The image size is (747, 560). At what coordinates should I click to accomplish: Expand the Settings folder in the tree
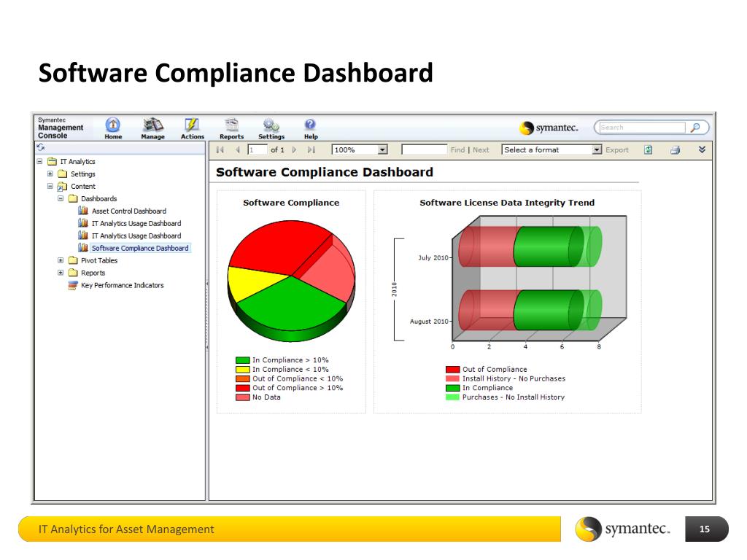pyautogui.click(x=50, y=174)
